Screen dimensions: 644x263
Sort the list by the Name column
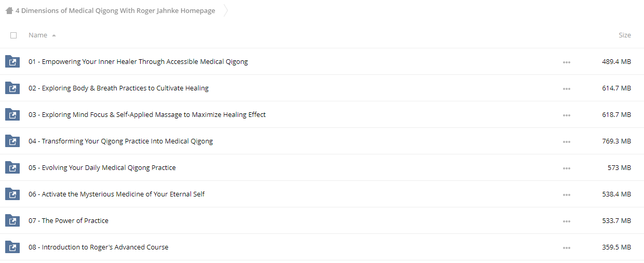(x=38, y=35)
